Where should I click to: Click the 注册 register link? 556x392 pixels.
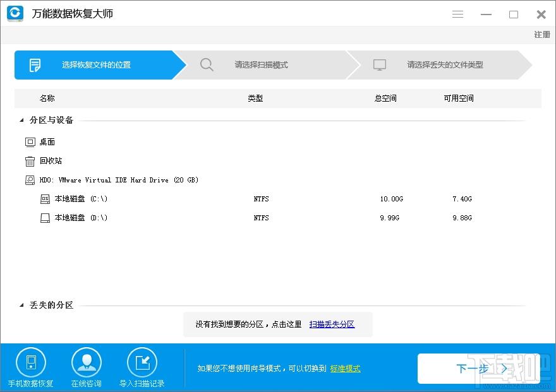pos(542,35)
